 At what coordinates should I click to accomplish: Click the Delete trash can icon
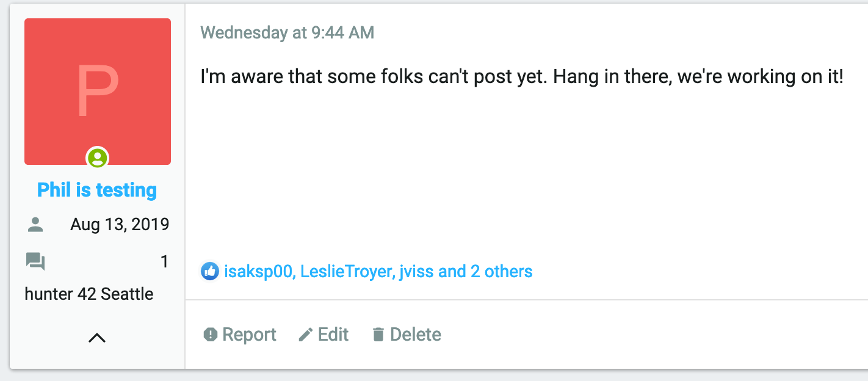tap(378, 335)
